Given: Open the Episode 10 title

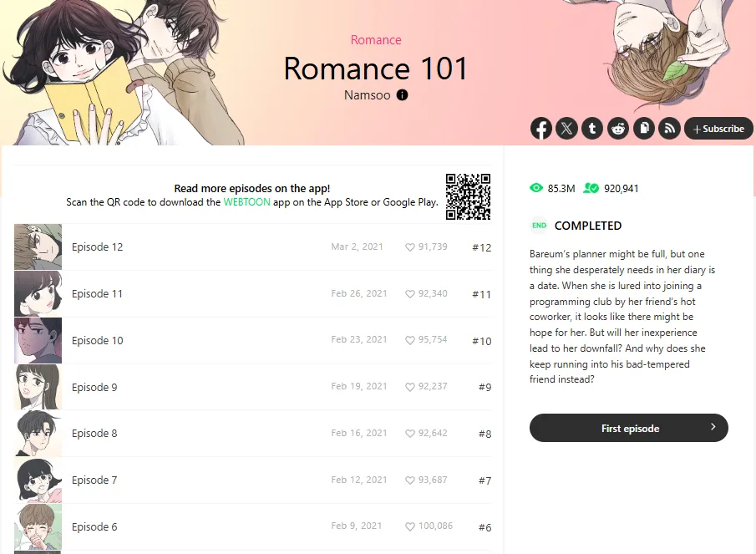Looking at the screenshot, I should click(x=98, y=340).
